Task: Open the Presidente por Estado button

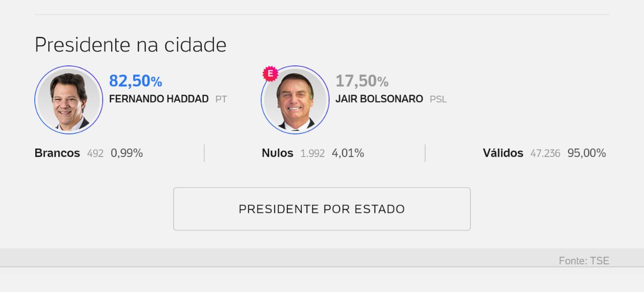Action: [322, 209]
